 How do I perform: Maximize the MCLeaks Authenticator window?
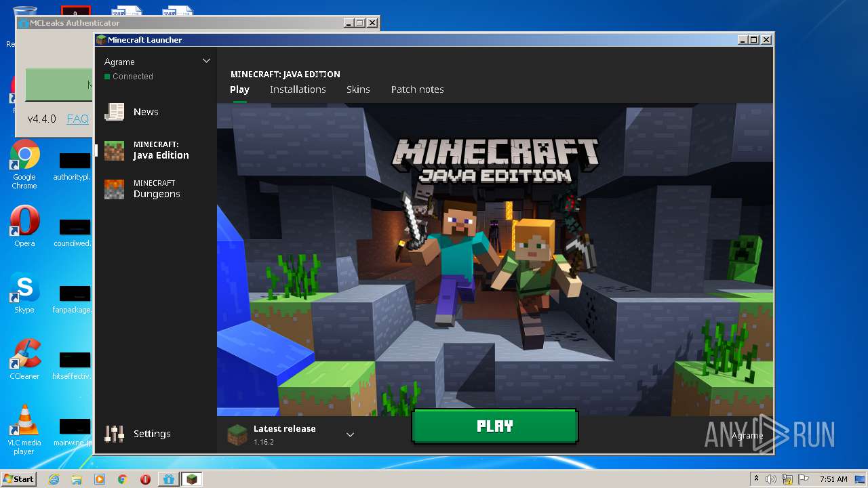[359, 23]
